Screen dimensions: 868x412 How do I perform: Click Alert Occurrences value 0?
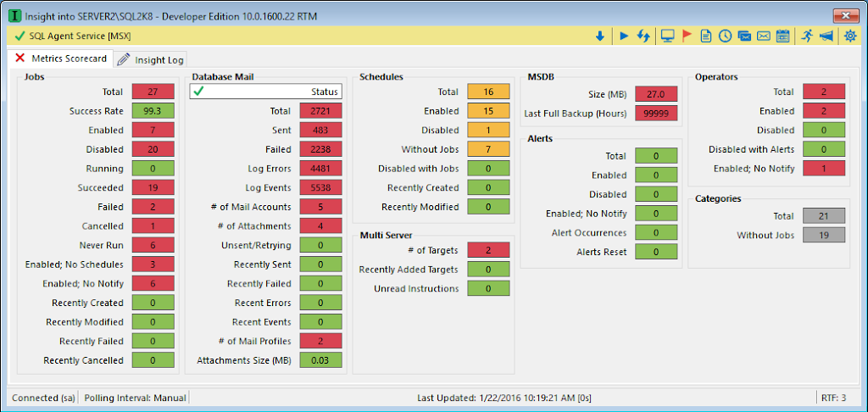656,232
